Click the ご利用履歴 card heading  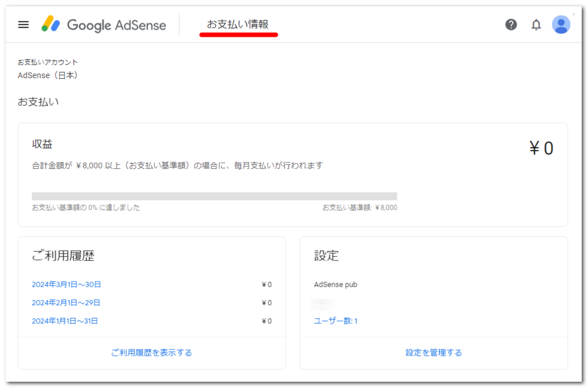click(x=63, y=256)
